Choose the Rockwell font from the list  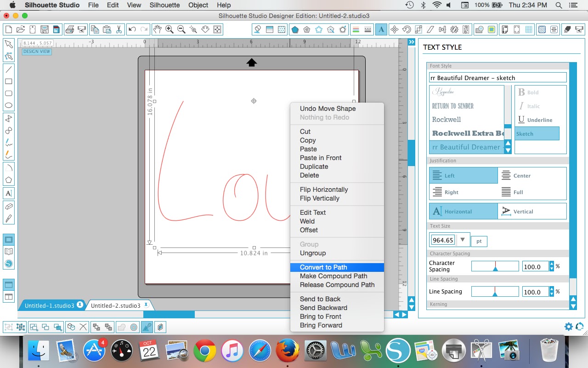click(447, 120)
